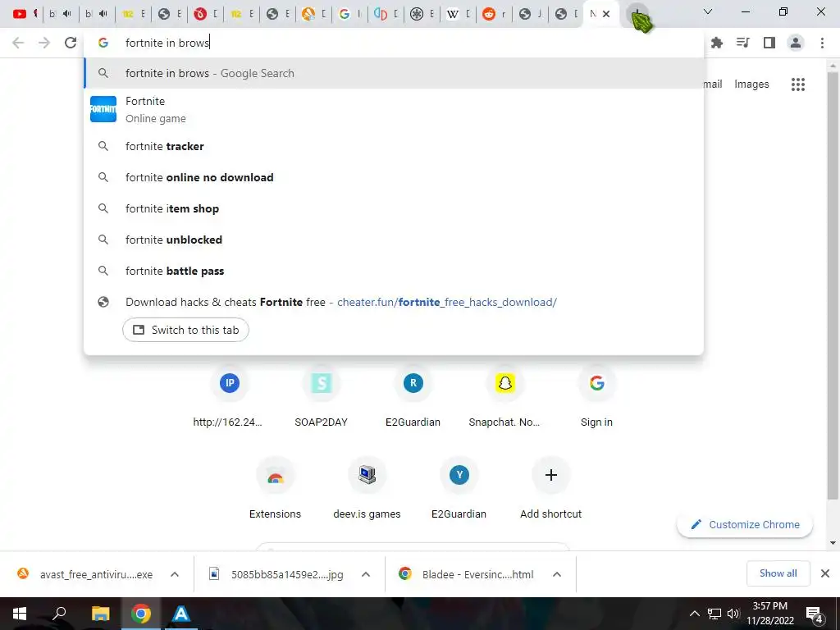Expand options for the avast download
The width and height of the screenshot is (840, 630).
[x=175, y=574]
